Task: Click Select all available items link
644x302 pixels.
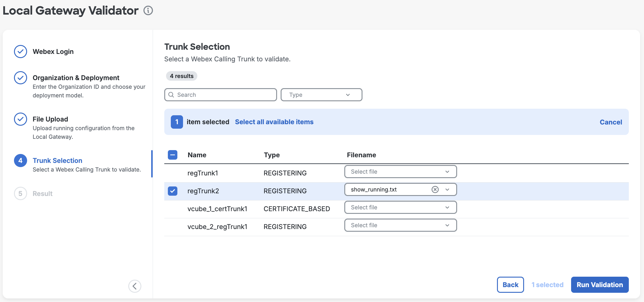Action: pos(274,122)
